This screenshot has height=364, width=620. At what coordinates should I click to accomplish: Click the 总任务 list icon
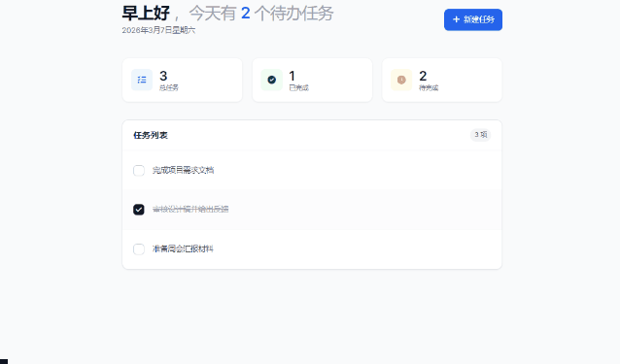(x=142, y=80)
